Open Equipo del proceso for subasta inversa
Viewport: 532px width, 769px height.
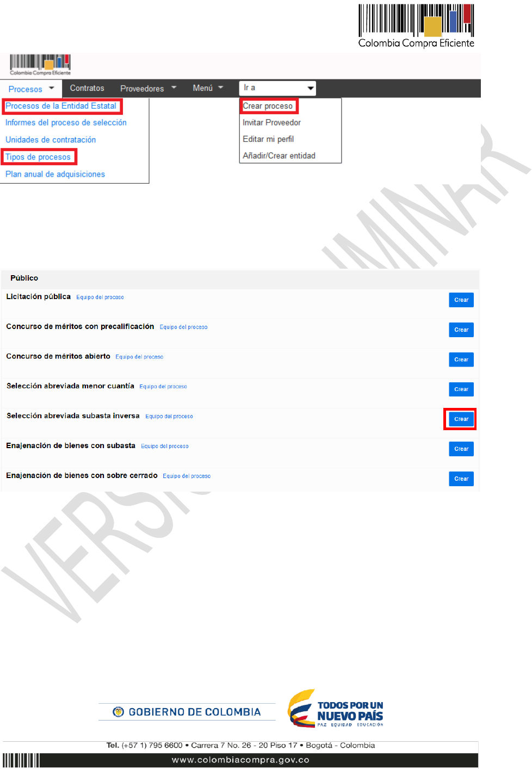(x=169, y=417)
